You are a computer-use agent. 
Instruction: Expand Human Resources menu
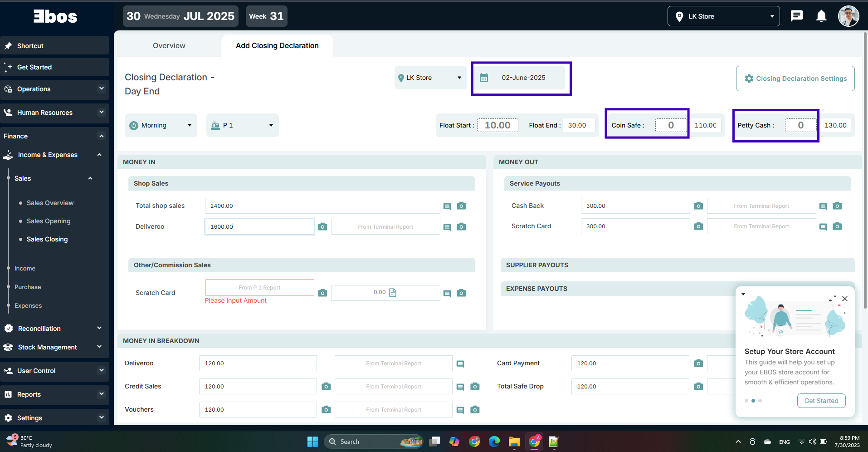54,113
